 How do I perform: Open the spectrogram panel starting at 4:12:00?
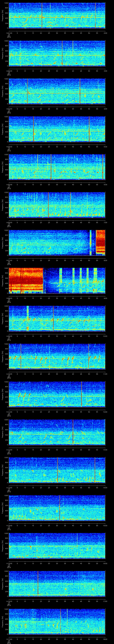57,432
